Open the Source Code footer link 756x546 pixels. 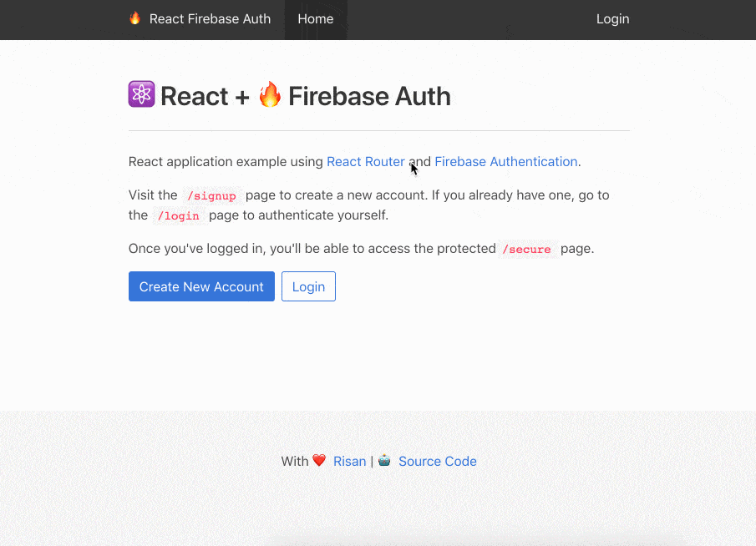click(x=437, y=461)
